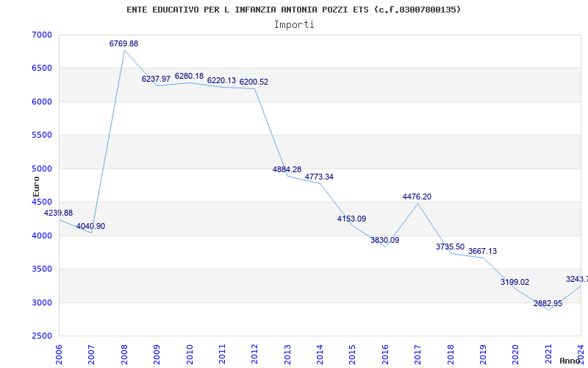Click the 6280.18 data label
This screenshot has height=368, width=588.
[190, 76]
